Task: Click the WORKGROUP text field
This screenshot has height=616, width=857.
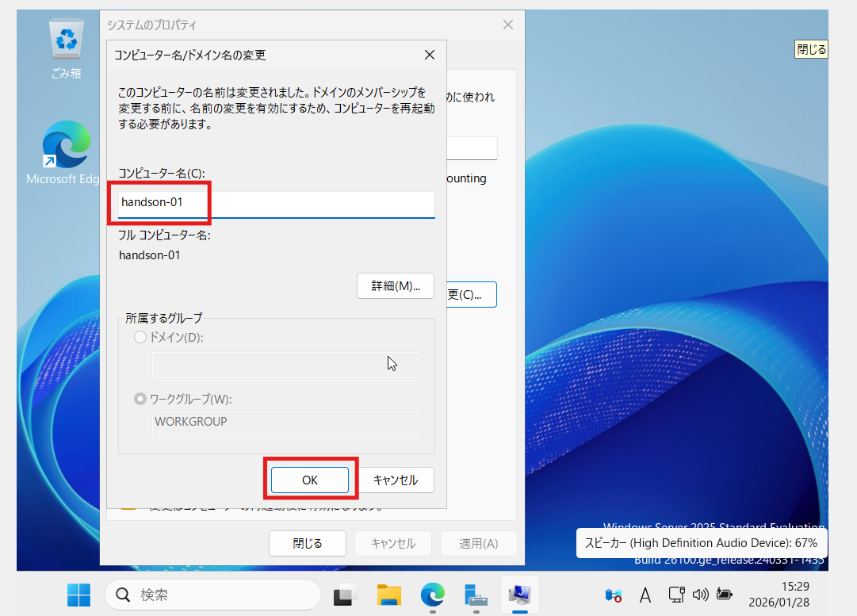Action: (x=285, y=423)
